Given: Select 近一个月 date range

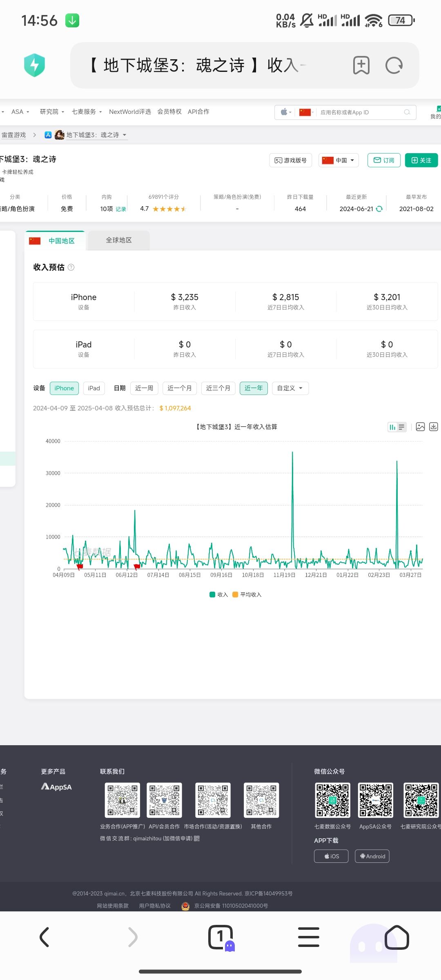Looking at the screenshot, I should coord(180,388).
